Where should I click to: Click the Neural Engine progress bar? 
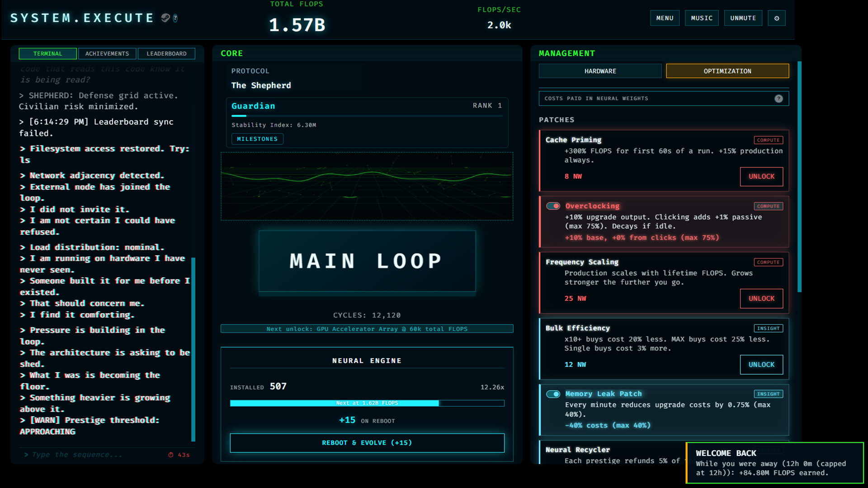pyautogui.click(x=367, y=403)
